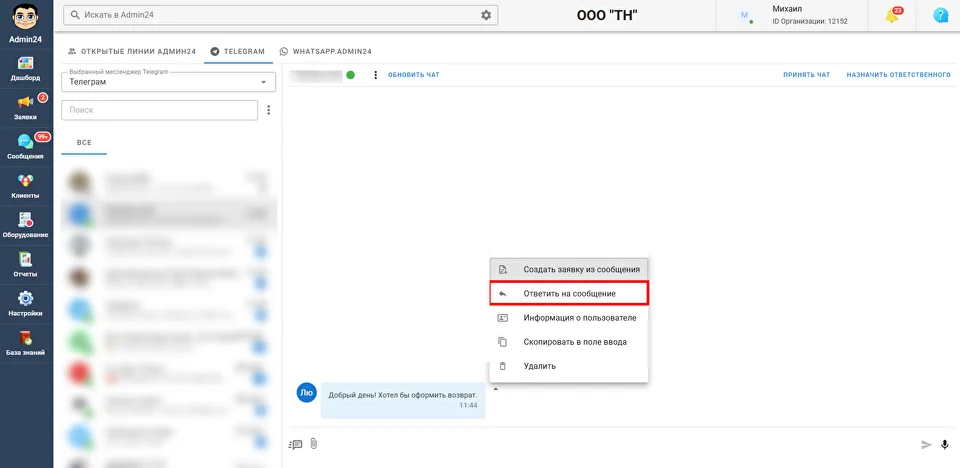Viewport: 960px width, 468px height.
Task: Click the message menu arrow next to bubble
Action: [x=495, y=388]
